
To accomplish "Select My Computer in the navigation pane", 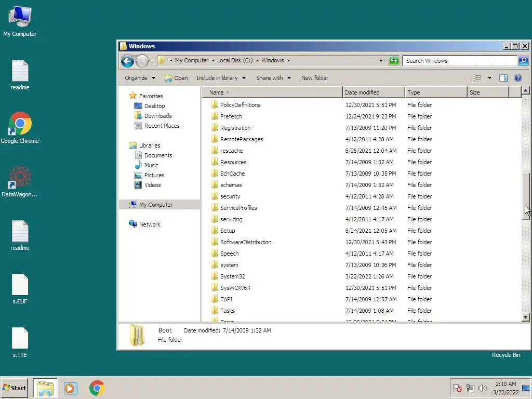I will [x=159, y=205].
